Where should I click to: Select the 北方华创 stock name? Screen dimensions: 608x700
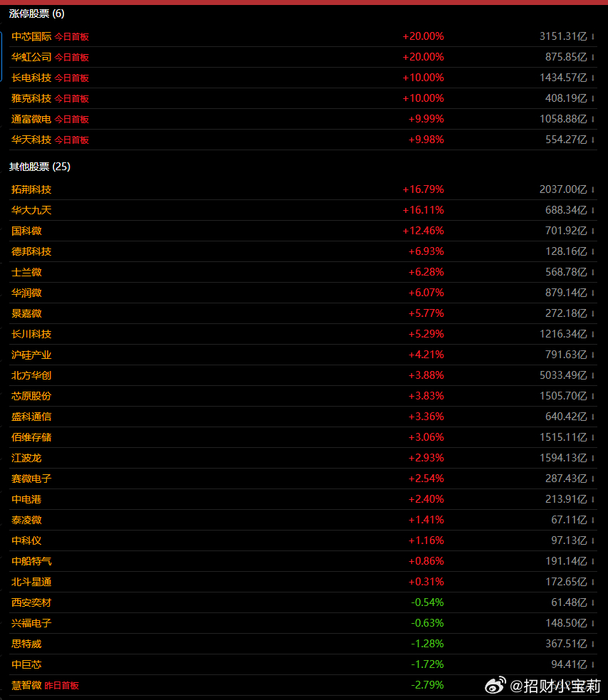click(x=31, y=375)
